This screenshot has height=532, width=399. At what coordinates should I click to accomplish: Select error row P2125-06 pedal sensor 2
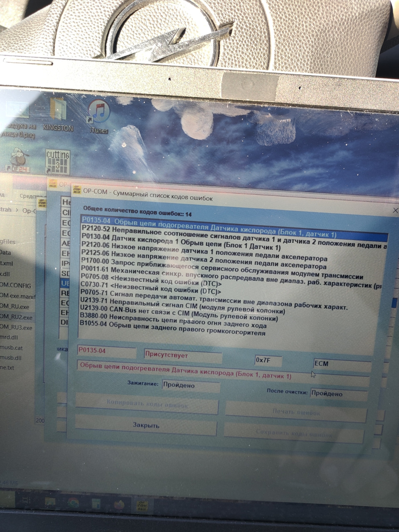coord(204,260)
